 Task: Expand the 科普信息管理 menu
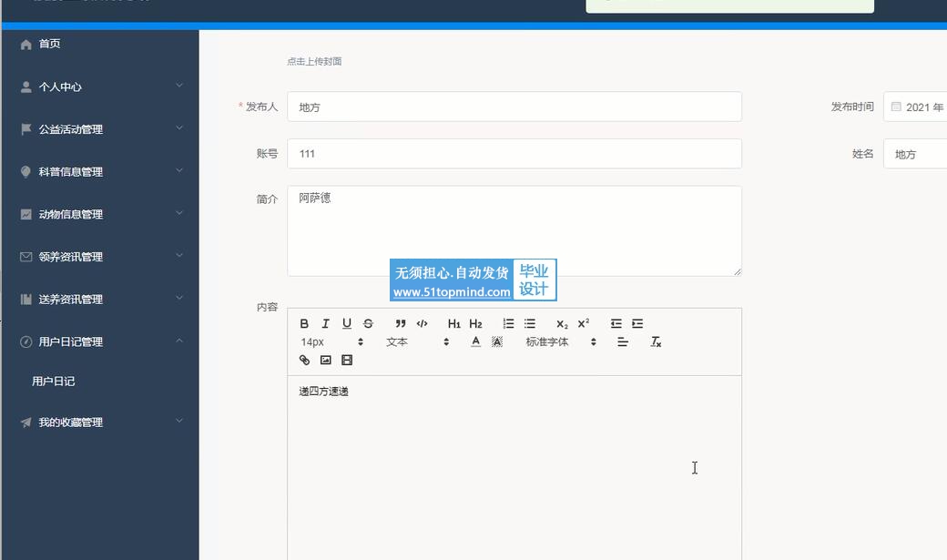(x=100, y=171)
